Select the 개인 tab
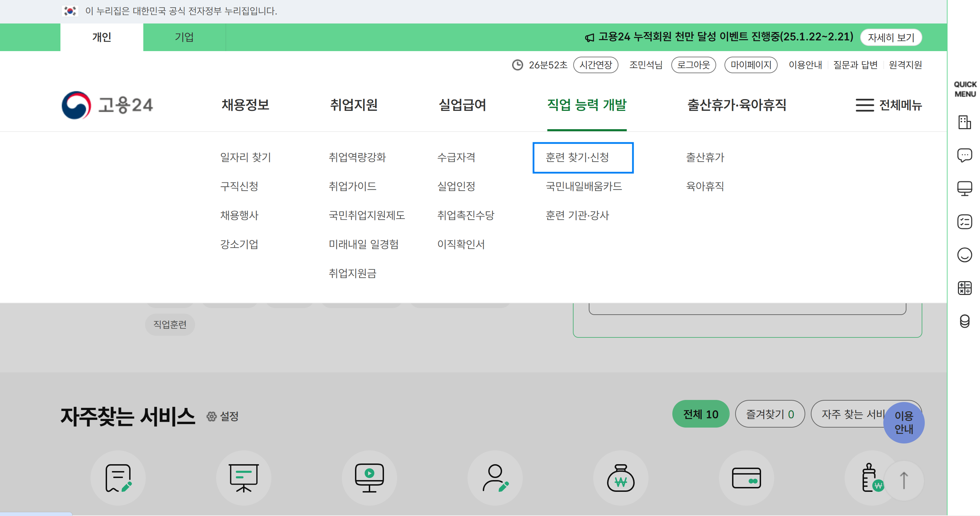980x516 pixels. [x=102, y=37]
